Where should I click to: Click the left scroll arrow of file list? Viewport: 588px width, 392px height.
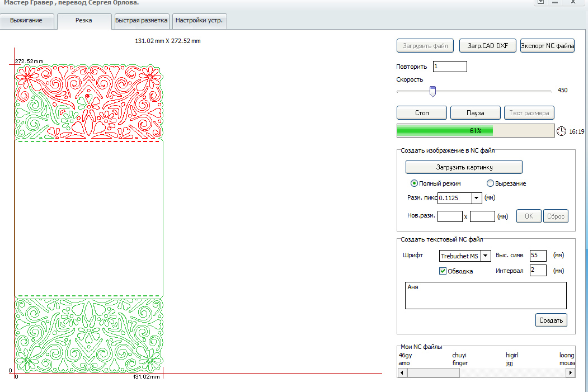click(x=402, y=372)
